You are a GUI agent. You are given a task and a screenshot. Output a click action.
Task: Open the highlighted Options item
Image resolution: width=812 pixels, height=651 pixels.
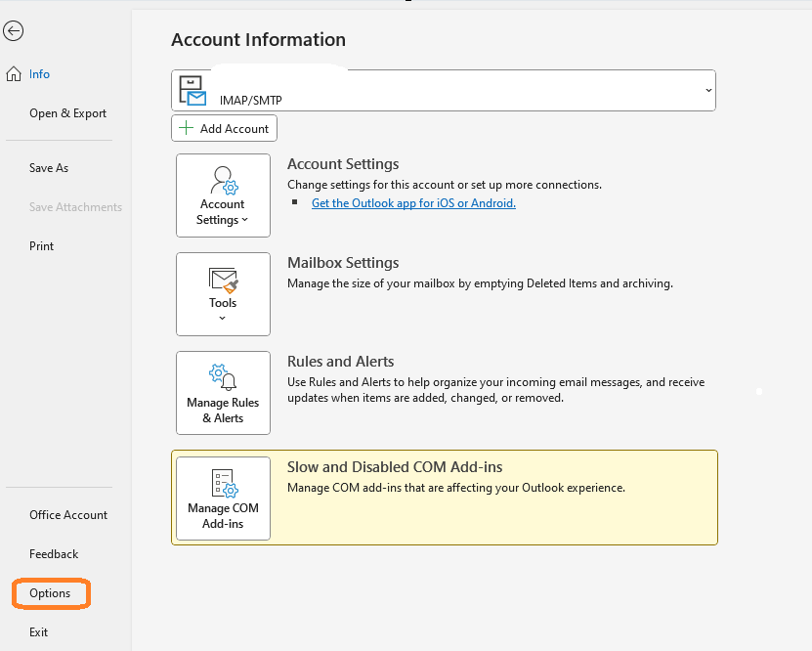tap(50, 593)
